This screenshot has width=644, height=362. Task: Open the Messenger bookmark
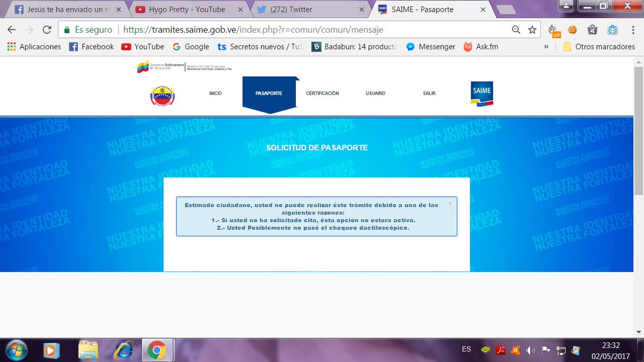point(431,47)
